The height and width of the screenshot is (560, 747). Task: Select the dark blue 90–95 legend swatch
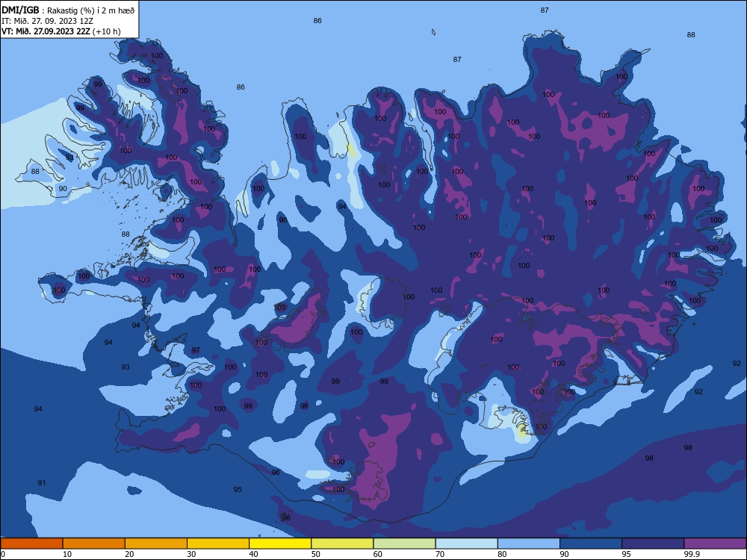coord(591,544)
